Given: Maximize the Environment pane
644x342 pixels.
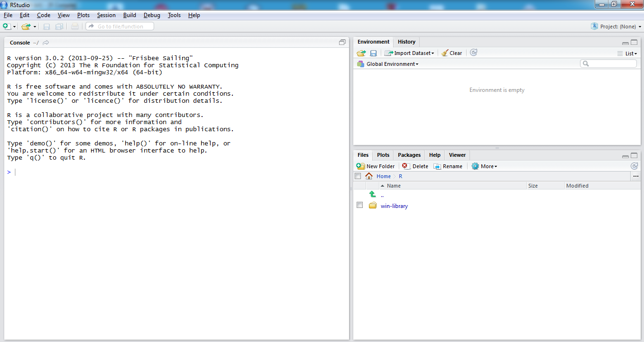Looking at the screenshot, I should pos(634,42).
